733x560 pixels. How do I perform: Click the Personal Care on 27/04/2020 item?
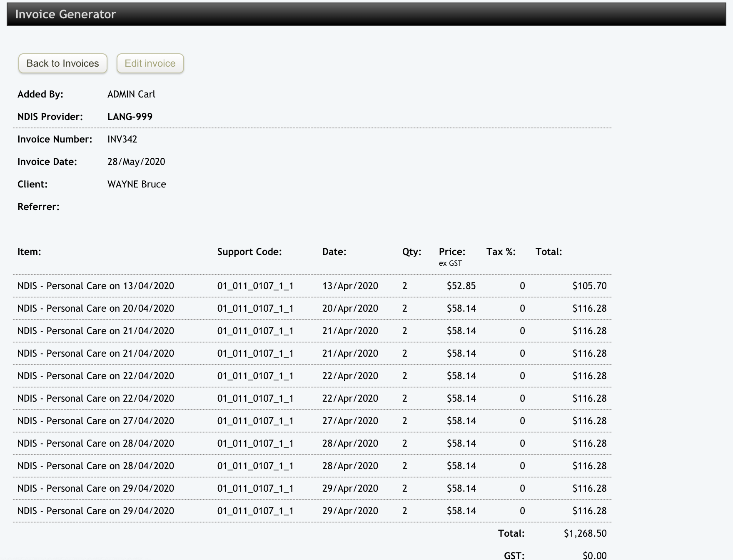pyautogui.click(x=96, y=421)
